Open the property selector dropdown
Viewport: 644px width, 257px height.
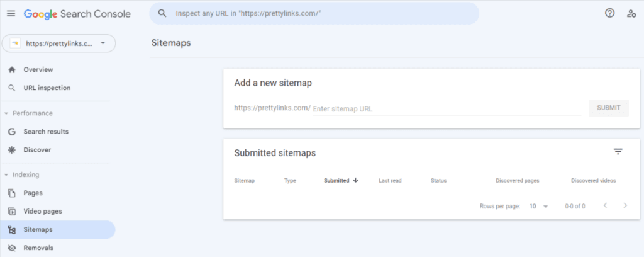[x=58, y=43]
